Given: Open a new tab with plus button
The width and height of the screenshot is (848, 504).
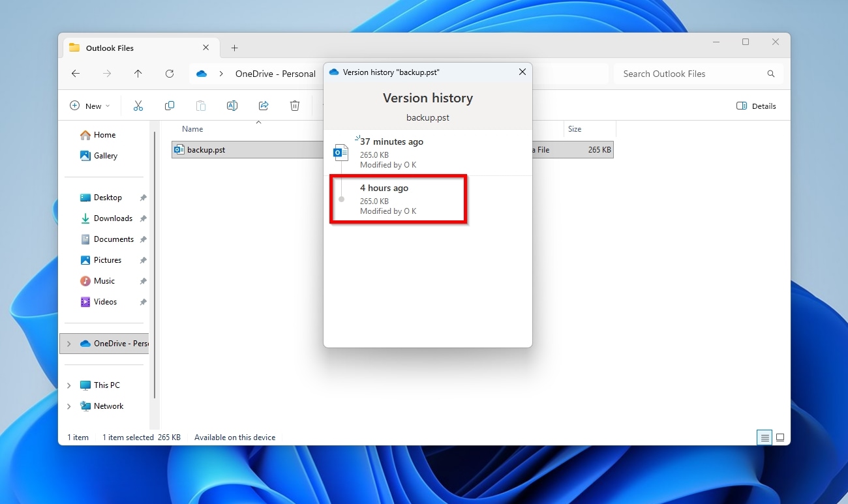Looking at the screenshot, I should (x=235, y=48).
